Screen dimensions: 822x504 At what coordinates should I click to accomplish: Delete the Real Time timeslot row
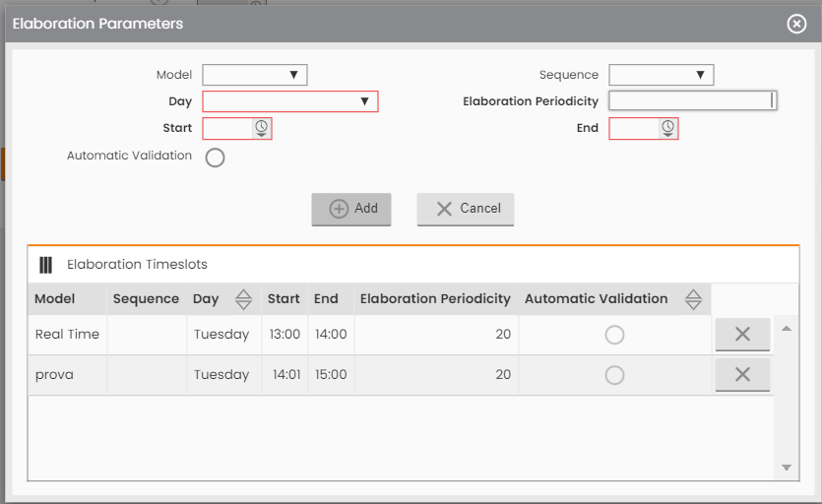(742, 334)
